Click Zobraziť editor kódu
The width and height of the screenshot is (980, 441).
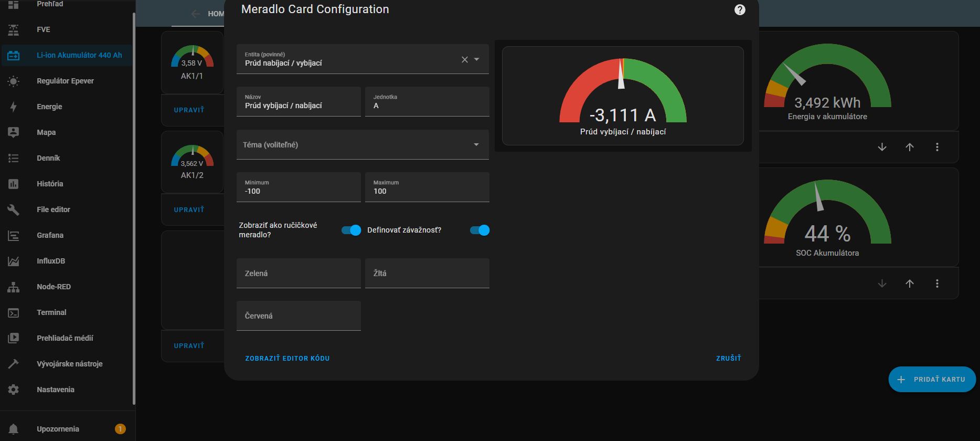(x=287, y=359)
